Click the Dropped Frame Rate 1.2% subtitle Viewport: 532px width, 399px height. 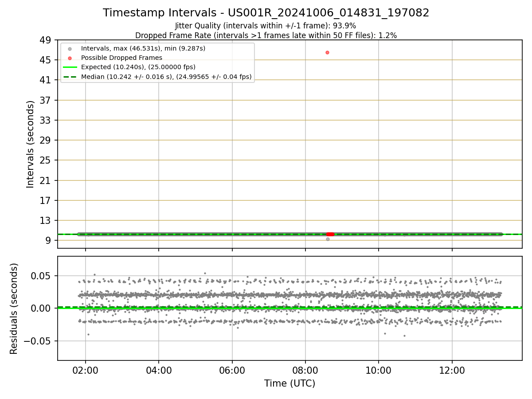point(266,35)
